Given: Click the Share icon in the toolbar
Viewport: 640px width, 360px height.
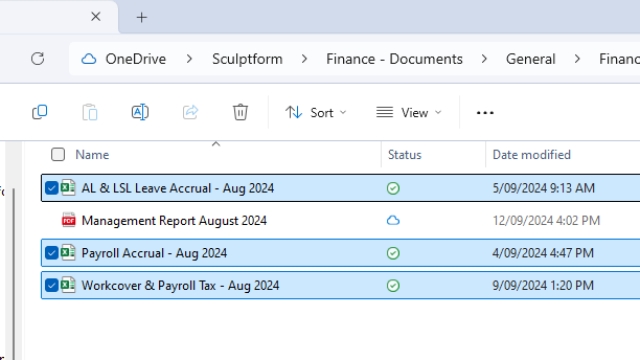Looking at the screenshot, I should click(190, 112).
